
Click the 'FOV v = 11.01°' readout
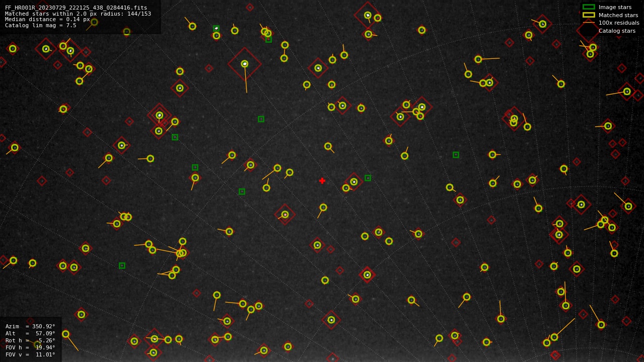click(x=30, y=354)
